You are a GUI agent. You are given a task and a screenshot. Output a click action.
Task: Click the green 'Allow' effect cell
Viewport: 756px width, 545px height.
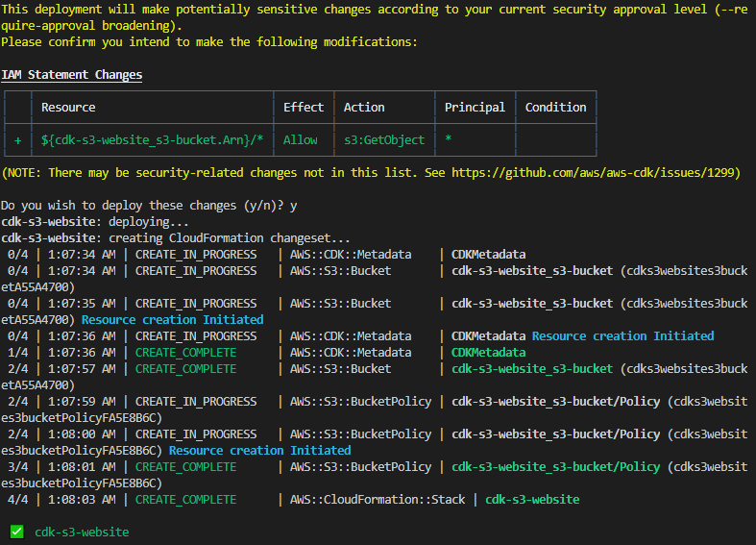(x=301, y=140)
